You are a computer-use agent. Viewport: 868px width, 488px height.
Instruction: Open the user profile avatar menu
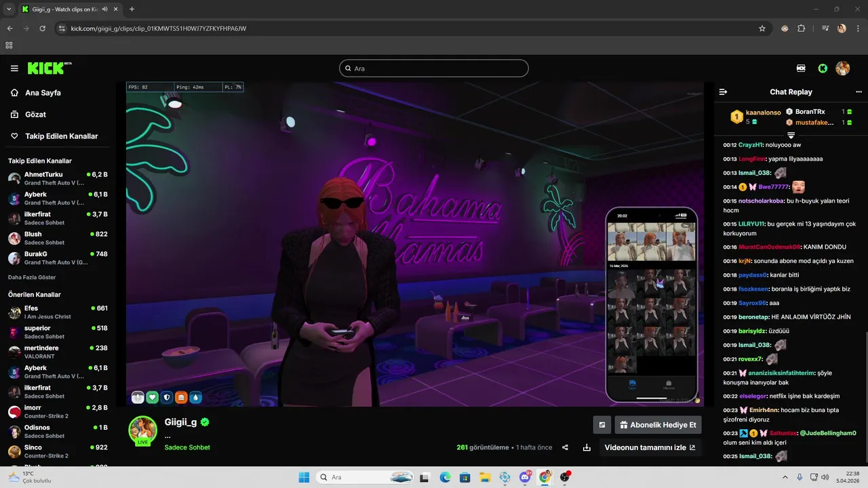click(x=842, y=68)
